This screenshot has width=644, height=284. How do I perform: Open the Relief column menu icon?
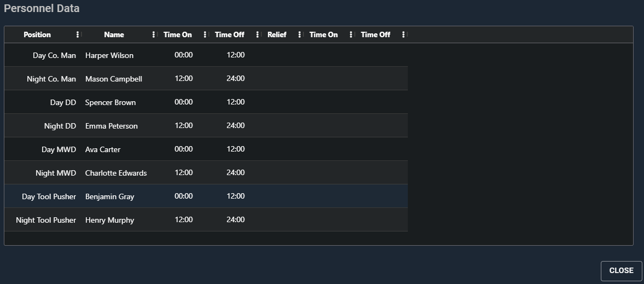coord(300,34)
